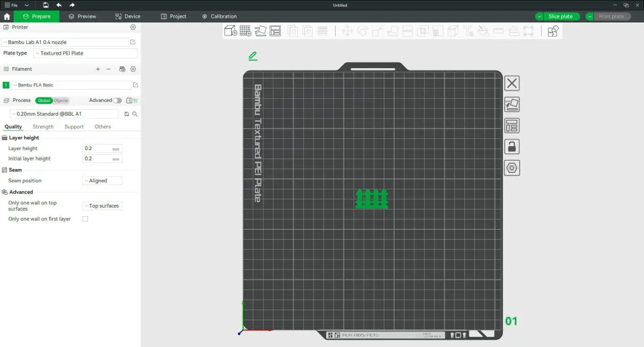Click the Split to parts icon

308,31
